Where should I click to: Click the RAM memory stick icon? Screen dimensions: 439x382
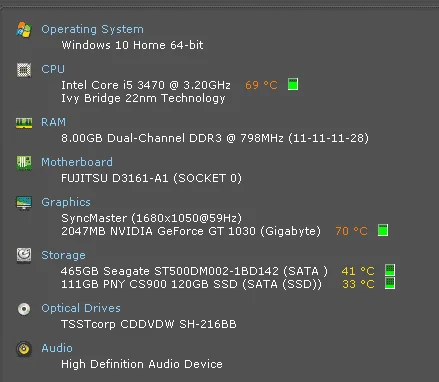24,123
